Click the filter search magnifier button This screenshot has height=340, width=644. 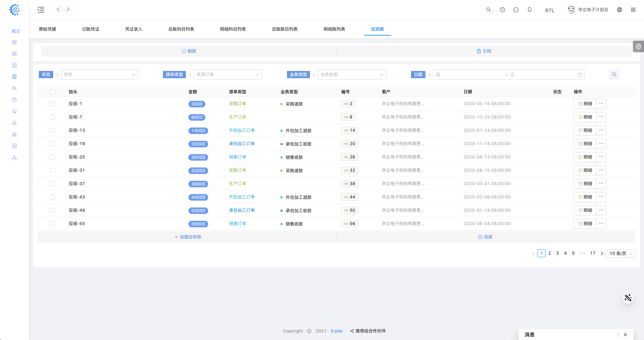click(x=614, y=75)
